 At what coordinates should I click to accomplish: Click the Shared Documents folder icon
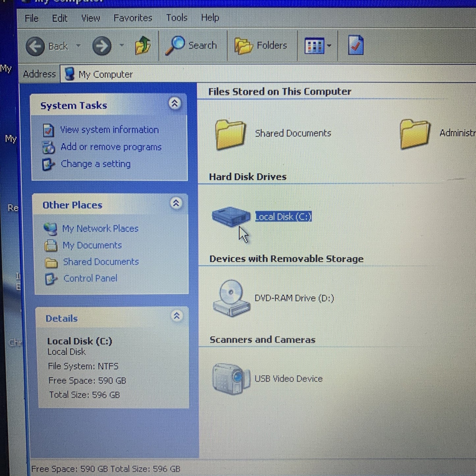230,134
